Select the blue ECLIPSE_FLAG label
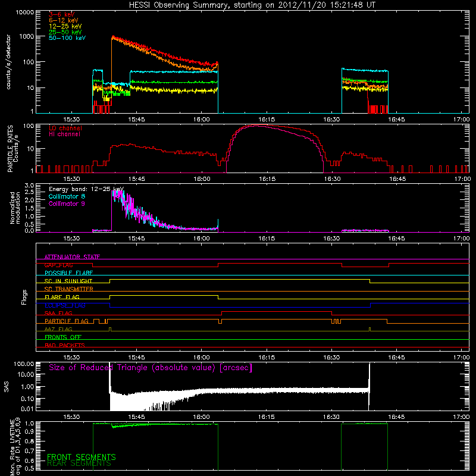The width and height of the screenshot is (476, 476). click(x=65, y=305)
